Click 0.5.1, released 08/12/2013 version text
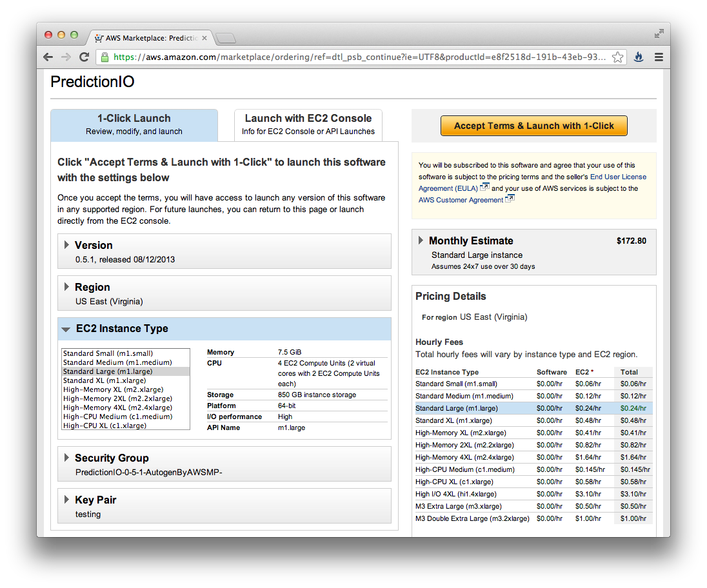Image resolution: width=707 pixels, height=588 pixels. (125, 260)
